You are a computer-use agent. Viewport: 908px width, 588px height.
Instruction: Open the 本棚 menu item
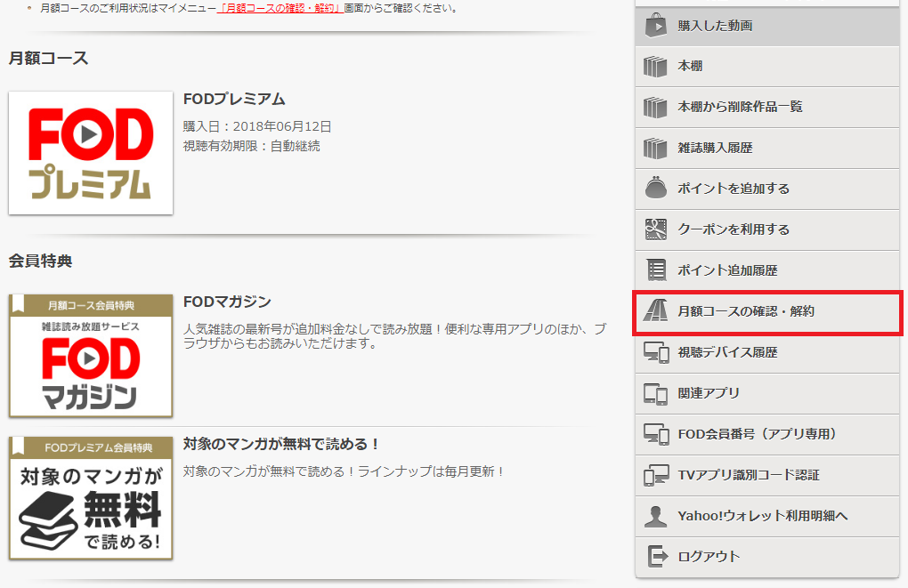(767, 67)
